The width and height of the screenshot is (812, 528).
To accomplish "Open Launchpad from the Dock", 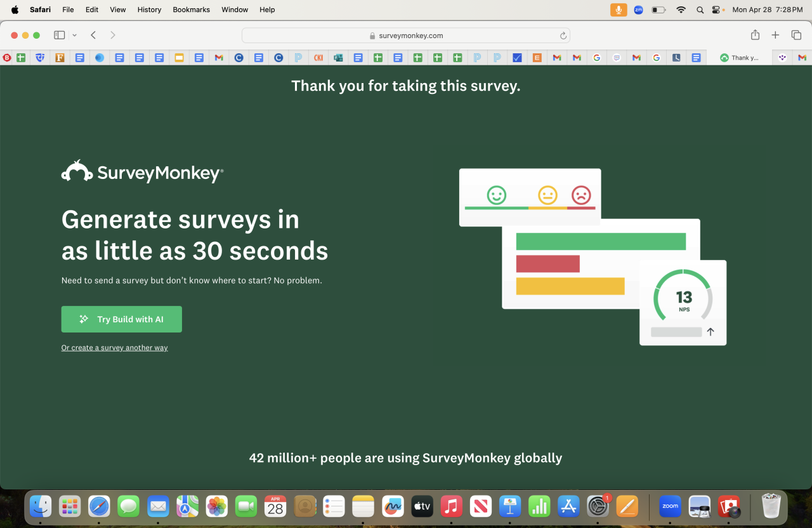I will click(x=70, y=506).
